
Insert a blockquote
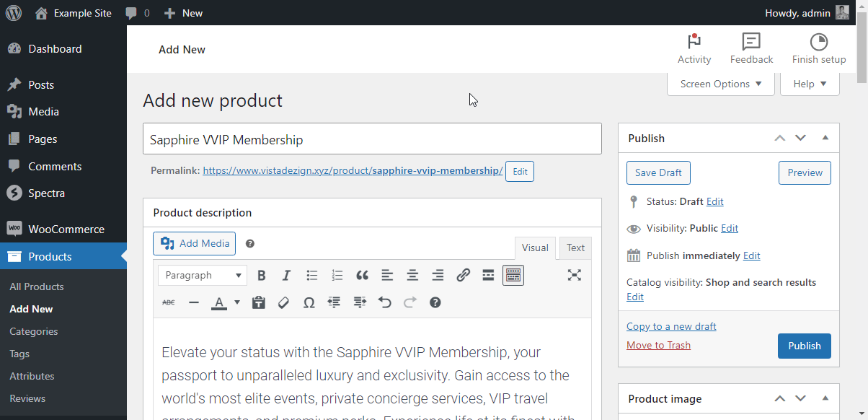coord(362,276)
